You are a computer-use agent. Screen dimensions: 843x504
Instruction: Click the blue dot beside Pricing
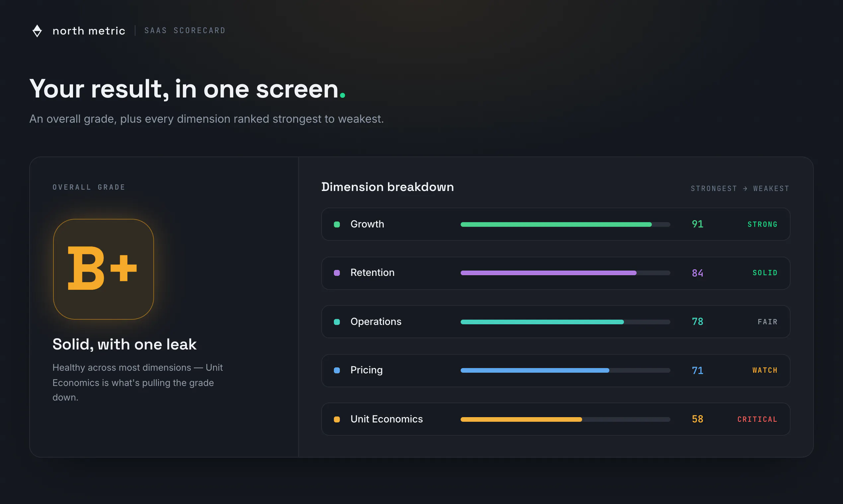click(337, 370)
